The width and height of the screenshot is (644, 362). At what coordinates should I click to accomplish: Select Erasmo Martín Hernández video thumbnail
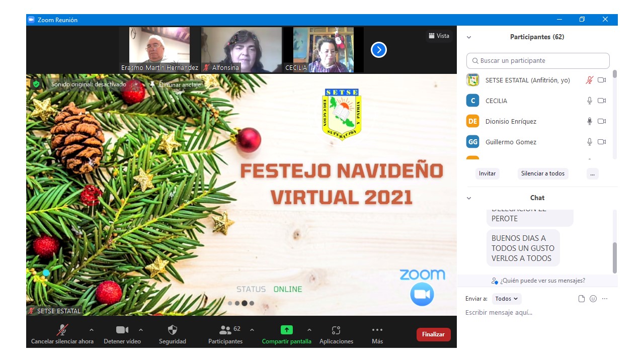[159, 50]
